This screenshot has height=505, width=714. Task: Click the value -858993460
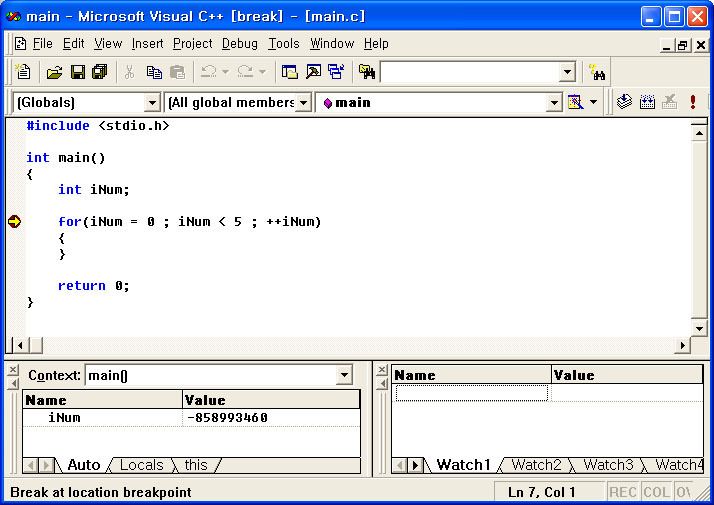pos(227,418)
